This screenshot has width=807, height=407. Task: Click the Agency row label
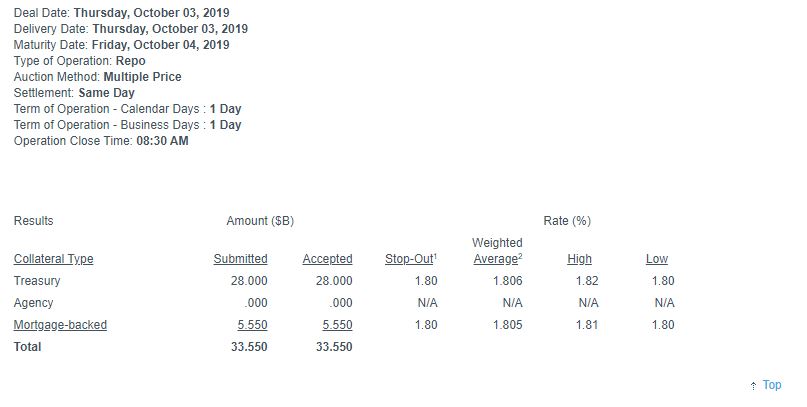34,303
